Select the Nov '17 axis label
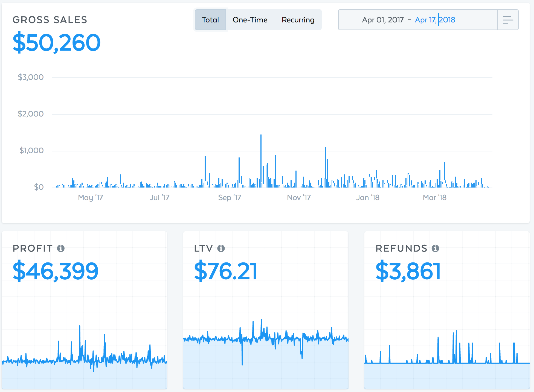This screenshot has width=534, height=392. (299, 197)
